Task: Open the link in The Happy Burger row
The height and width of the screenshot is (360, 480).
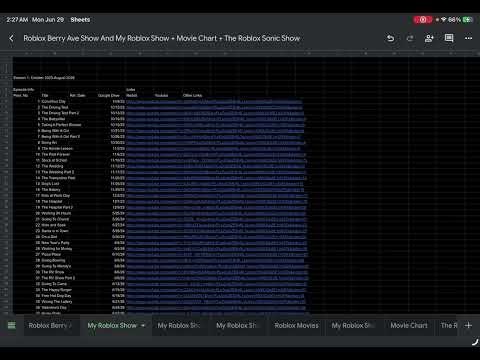Action: 216,290
